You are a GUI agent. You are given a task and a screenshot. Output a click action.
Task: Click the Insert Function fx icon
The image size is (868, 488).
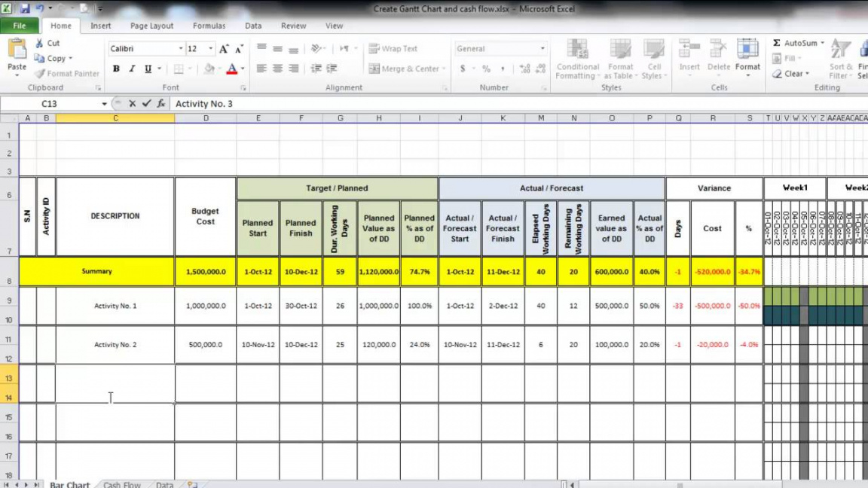[161, 104]
